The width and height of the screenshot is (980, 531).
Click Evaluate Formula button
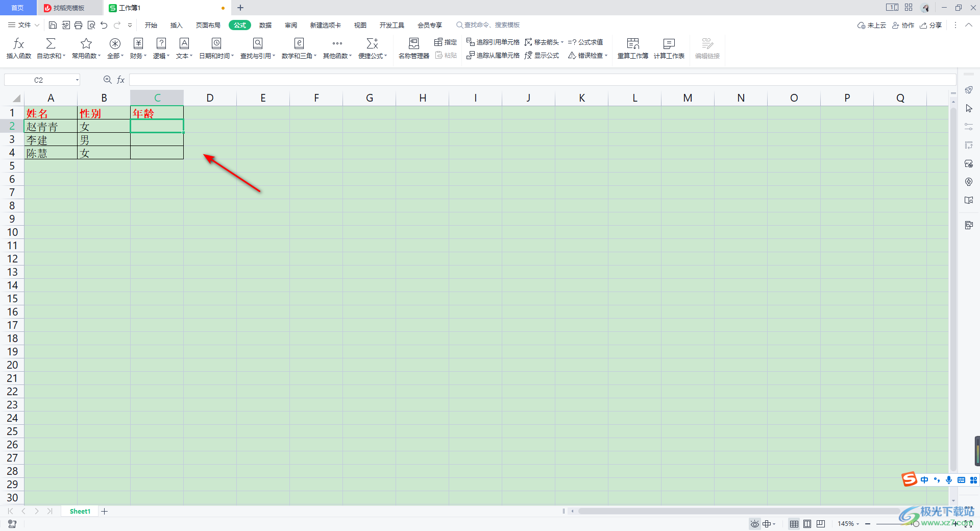[x=585, y=42]
